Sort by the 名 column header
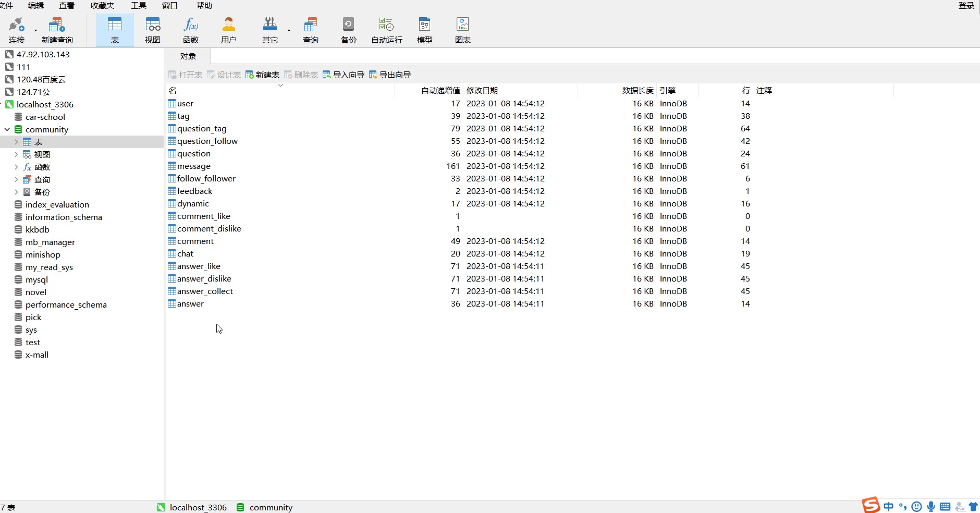The image size is (980, 513). click(280, 90)
